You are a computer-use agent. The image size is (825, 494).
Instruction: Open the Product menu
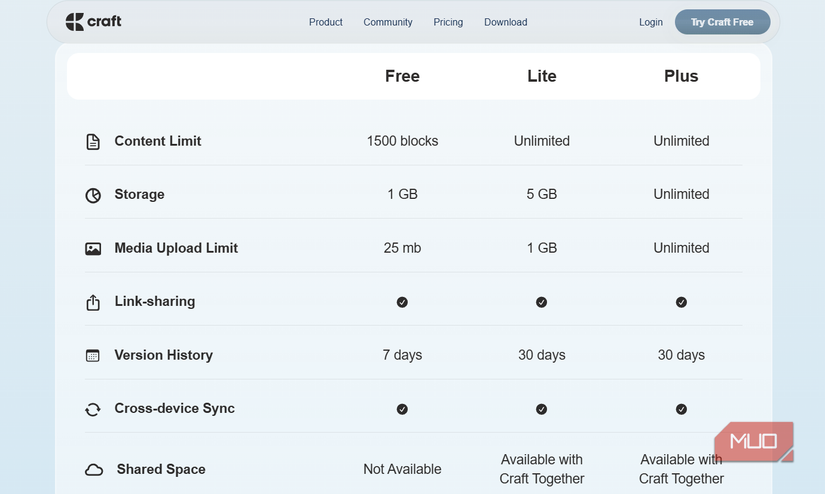pyautogui.click(x=326, y=22)
